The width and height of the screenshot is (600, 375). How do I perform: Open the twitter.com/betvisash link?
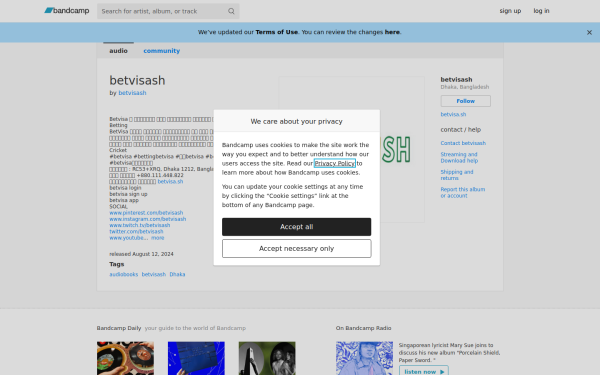(136, 232)
